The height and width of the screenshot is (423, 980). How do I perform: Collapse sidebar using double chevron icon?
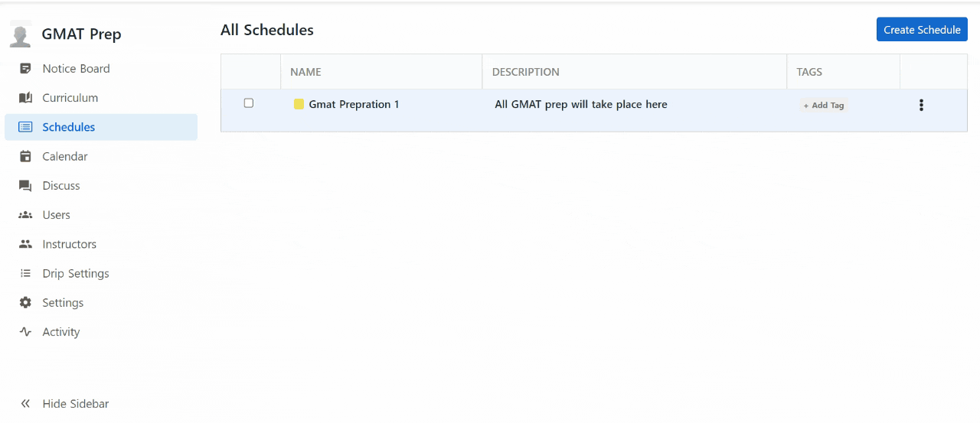point(25,404)
